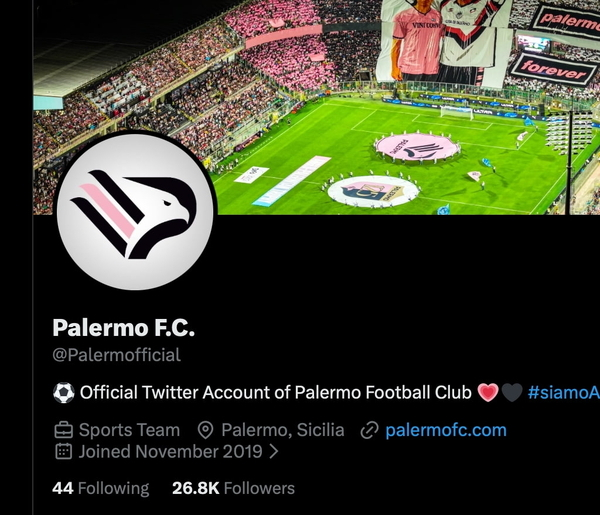The height and width of the screenshot is (515, 600).
Task: Click the pink heart emoji in bio
Action: click(x=488, y=393)
